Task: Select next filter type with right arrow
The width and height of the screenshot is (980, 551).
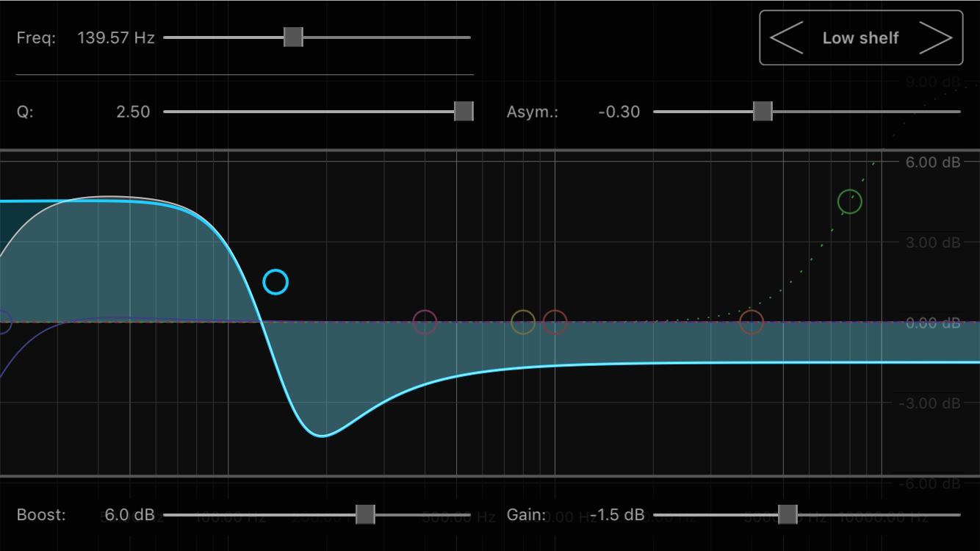Action: coord(937,38)
